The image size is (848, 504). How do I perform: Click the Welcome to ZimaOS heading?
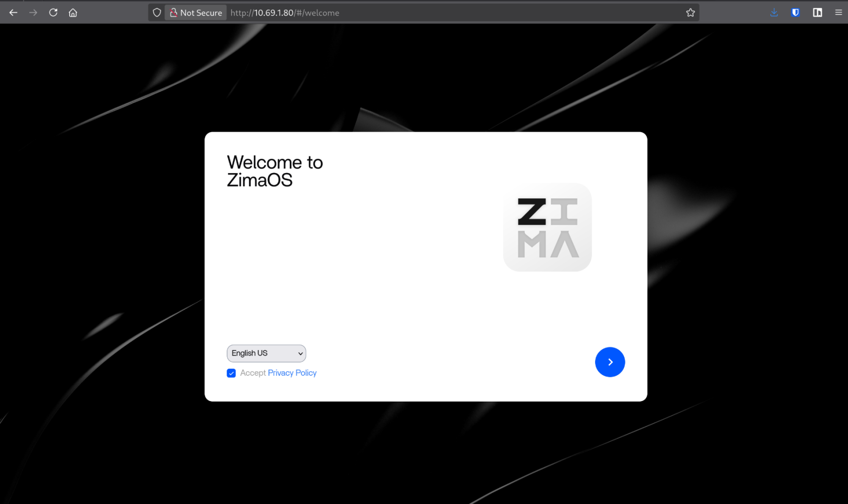pos(275,171)
